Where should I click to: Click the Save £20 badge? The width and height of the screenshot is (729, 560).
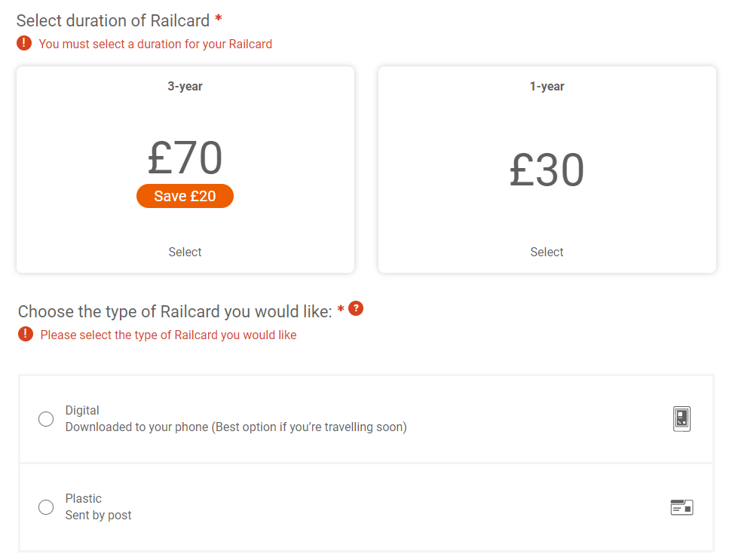[185, 196]
